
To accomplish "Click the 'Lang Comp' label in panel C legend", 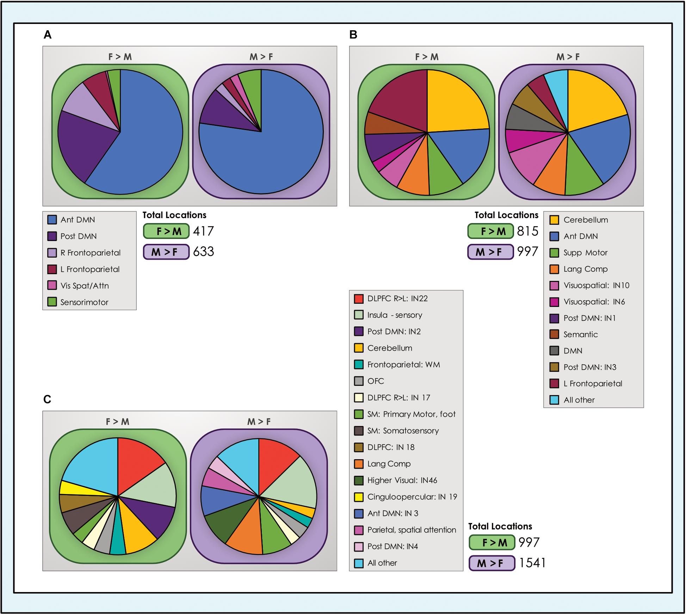I will point(389,464).
